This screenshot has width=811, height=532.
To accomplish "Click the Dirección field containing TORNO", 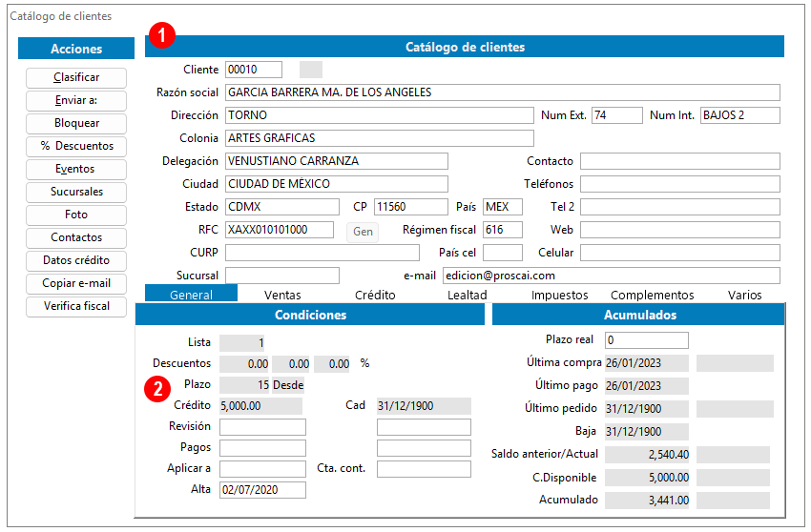I will (380, 115).
